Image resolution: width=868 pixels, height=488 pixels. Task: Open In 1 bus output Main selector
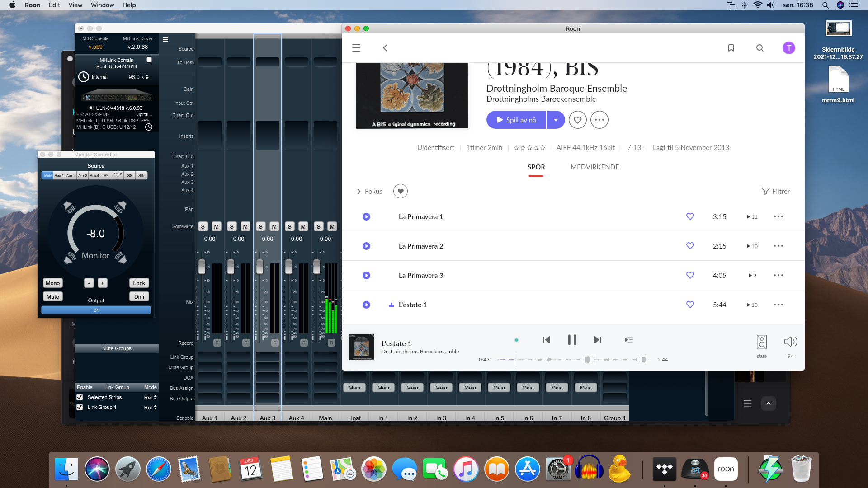pyautogui.click(x=383, y=388)
